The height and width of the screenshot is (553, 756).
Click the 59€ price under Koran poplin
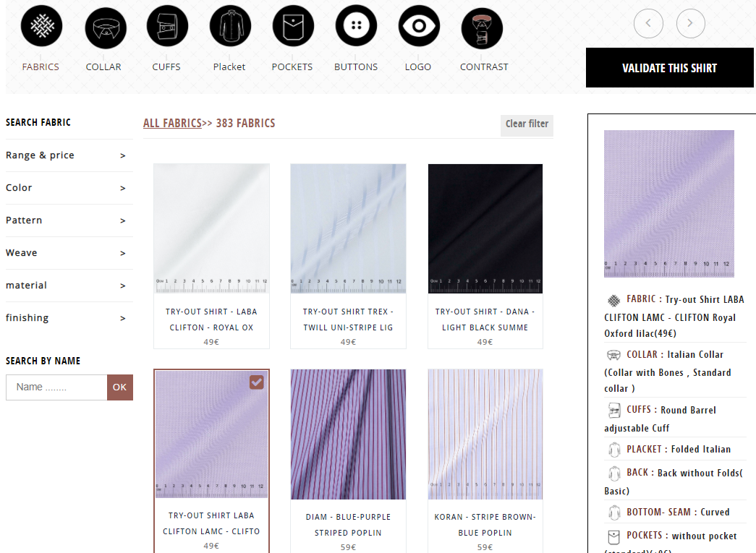[x=485, y=547]
